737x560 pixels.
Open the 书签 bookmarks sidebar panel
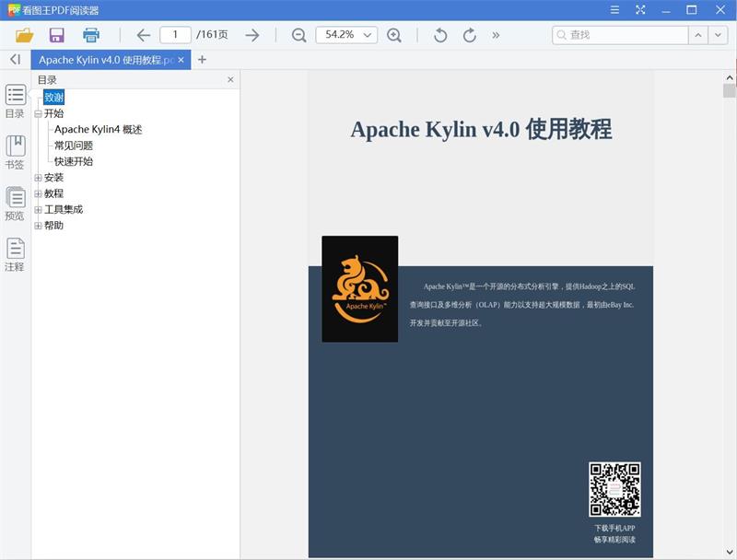coord(15,152)
